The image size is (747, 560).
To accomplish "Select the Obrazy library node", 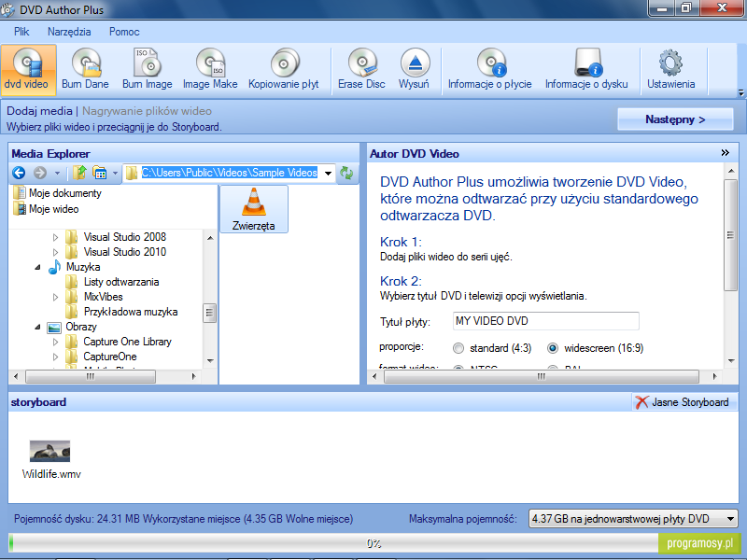I will (72, 327).
